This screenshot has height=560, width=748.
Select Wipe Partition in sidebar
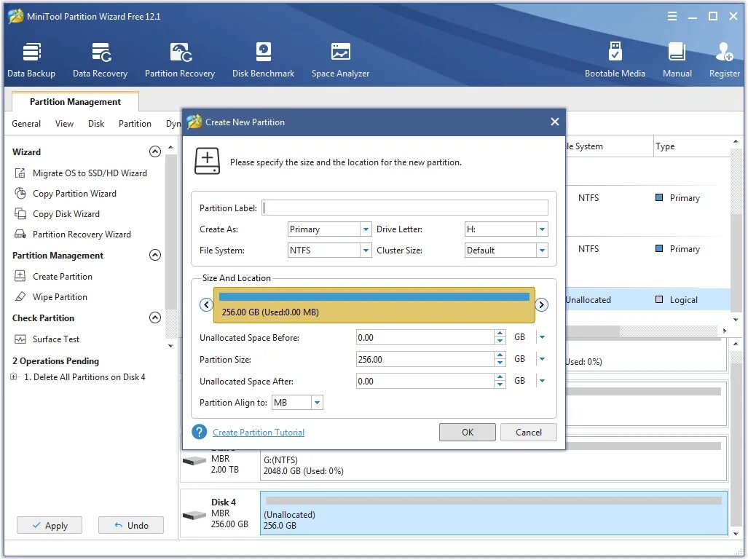point(51,297)
